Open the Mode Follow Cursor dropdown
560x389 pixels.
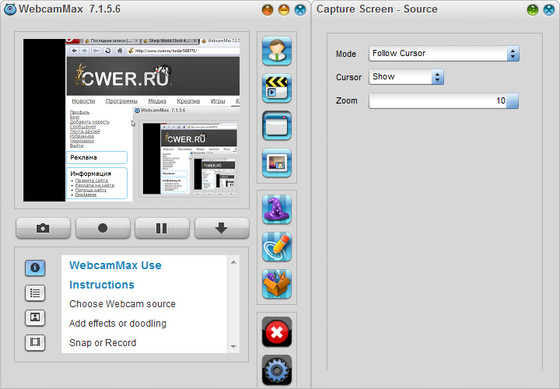[x=444, y=54]
